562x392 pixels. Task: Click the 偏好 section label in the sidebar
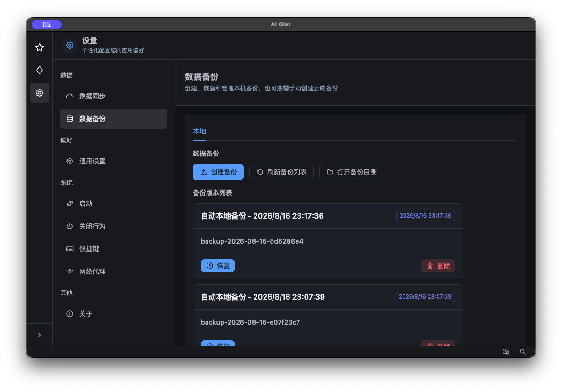tap(66, 140)
